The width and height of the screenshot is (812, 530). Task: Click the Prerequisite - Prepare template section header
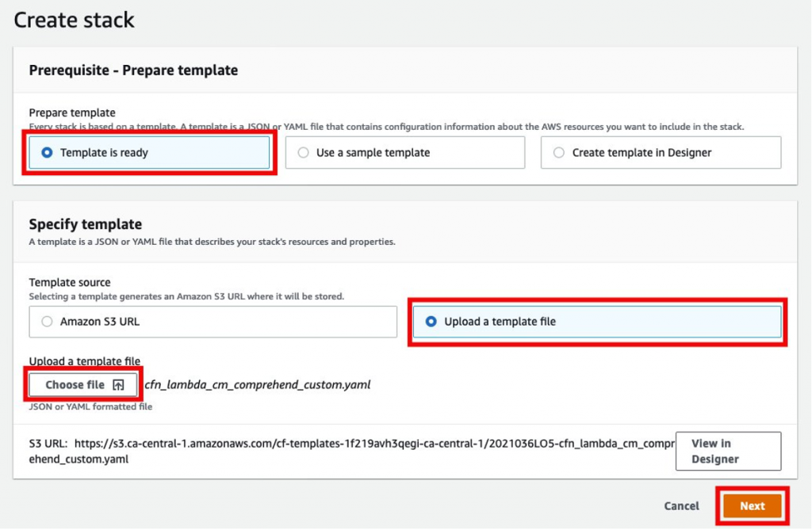pos(132,70)
